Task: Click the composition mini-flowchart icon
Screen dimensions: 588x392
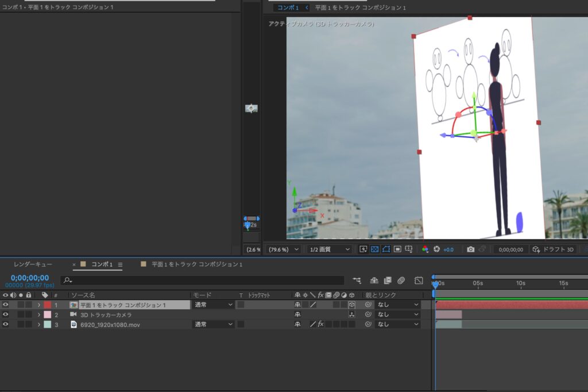Action: click(357, 280)
